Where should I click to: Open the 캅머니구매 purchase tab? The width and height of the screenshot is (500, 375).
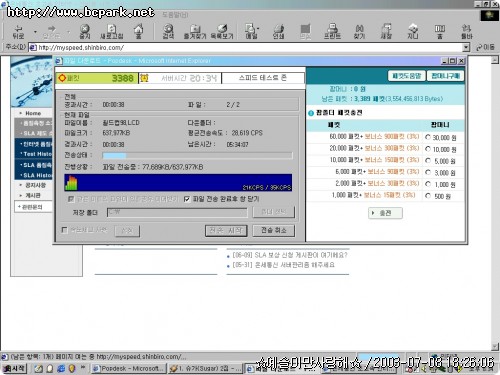pos(446,76)
